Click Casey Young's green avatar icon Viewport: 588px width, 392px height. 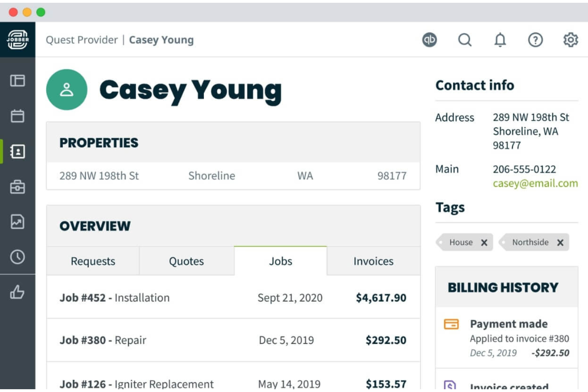pyautogui.click(x=67, y=90)
